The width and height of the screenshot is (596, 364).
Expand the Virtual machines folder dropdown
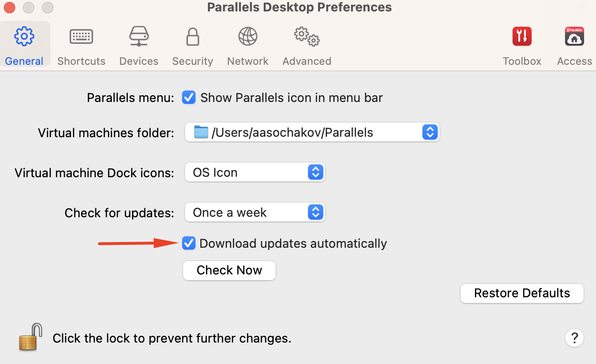[312, 132]
